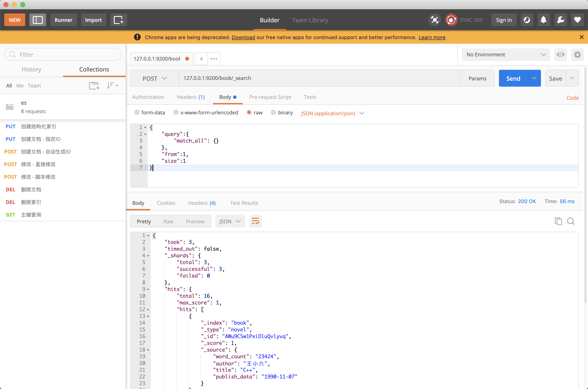Click the Send button
The image size is (588, 389).
[513, 78]
